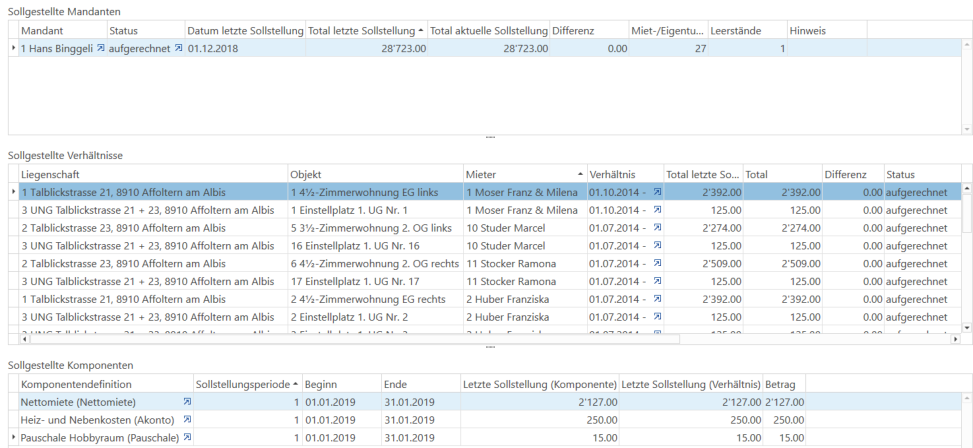
Task: Select the 11 Stocker Ramona 4½-Zimmerwohnung row
Action: [x=490, y=264]
